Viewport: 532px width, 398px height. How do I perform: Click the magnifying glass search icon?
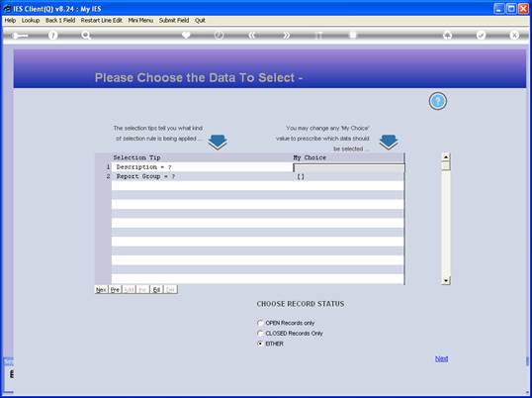(x=86, y=35)
